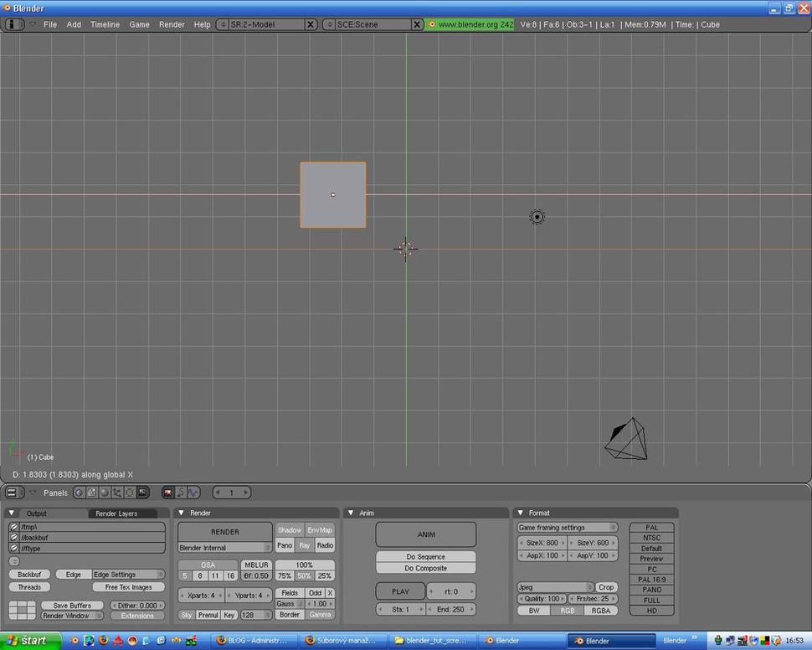Toggle OSA oversampling

208,565
